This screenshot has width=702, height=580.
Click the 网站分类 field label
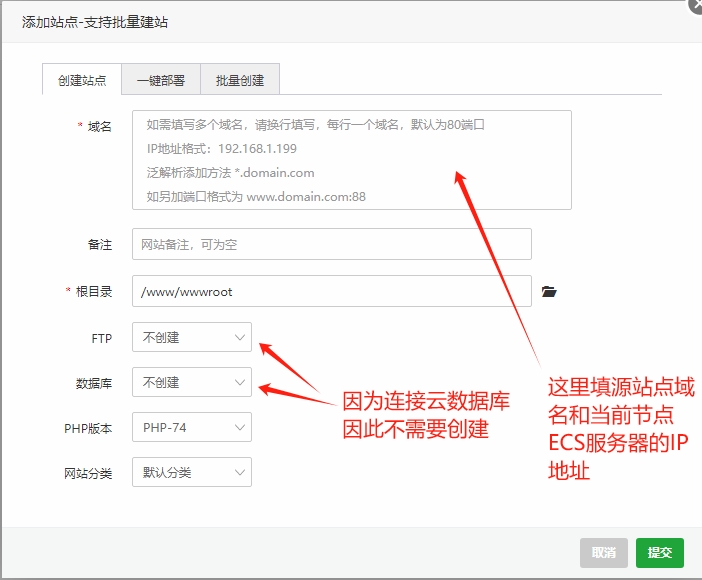(x=88, y=473)
